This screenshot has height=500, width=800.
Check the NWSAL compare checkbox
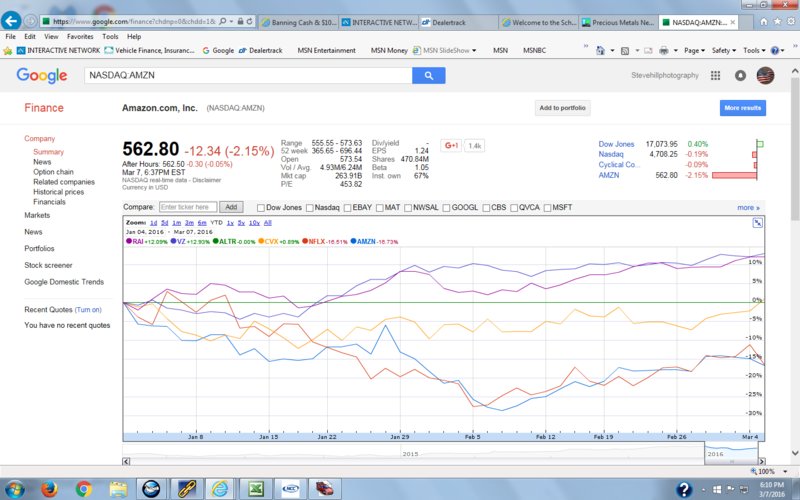point(408,208)
